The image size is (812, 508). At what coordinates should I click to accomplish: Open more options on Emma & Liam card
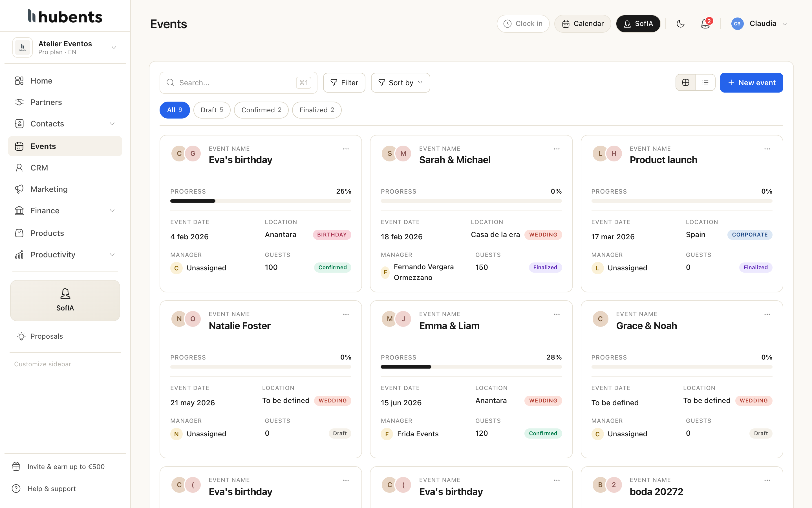tap(557, 314)
